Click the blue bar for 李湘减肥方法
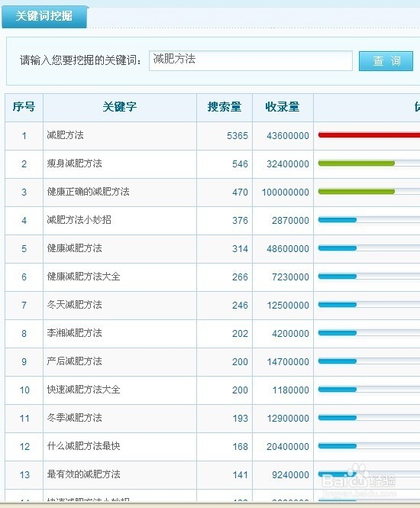 tap(338, 333)
